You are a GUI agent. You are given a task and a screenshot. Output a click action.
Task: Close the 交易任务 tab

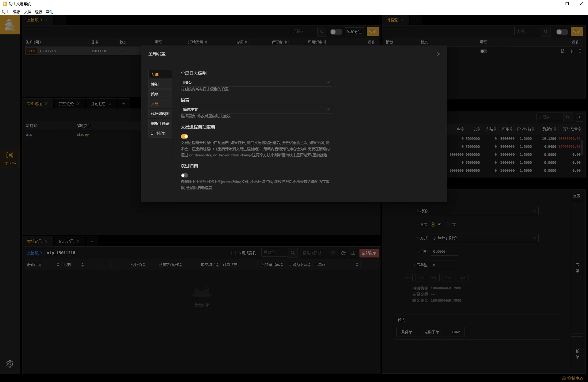click(78, 104)
